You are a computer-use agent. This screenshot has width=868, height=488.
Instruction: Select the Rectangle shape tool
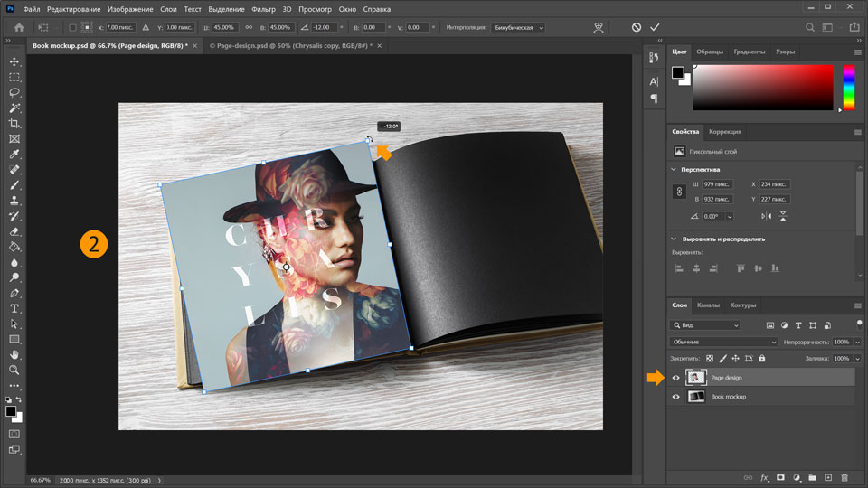(x=14, y=339)
